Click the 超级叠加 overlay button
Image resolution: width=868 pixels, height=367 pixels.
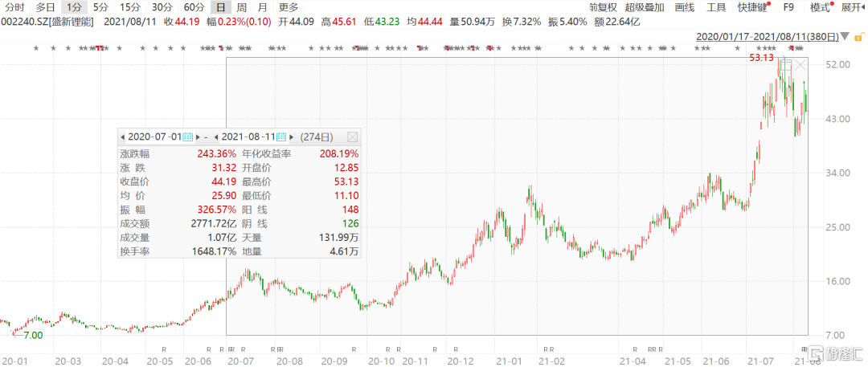click(645, 7)
